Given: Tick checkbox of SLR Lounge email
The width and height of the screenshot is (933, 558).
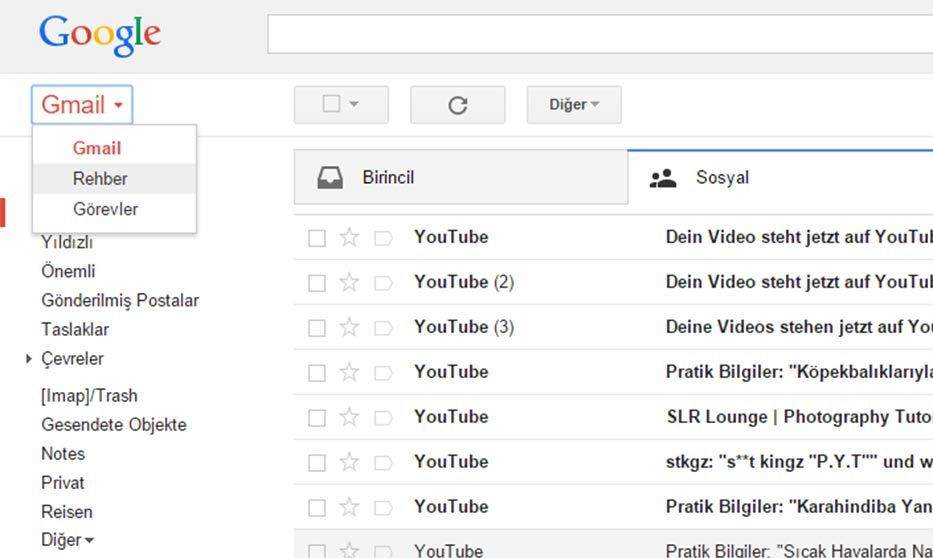Looking at the screenshot, I should click(317, 418).
